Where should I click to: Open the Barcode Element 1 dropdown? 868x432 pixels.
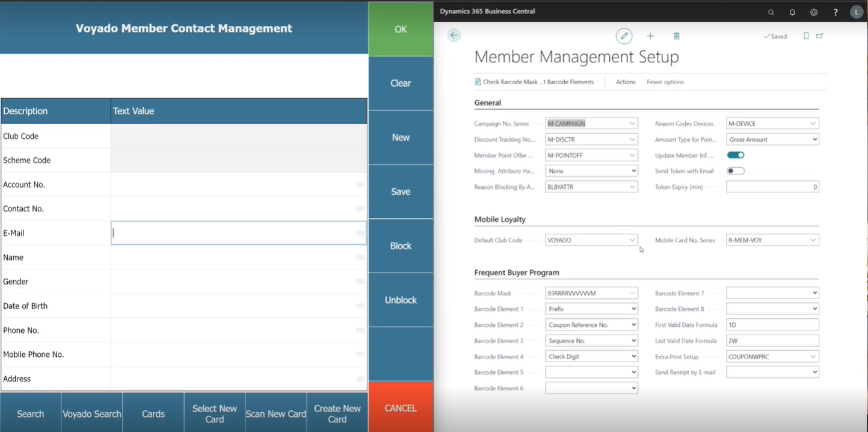coord(633,309)
